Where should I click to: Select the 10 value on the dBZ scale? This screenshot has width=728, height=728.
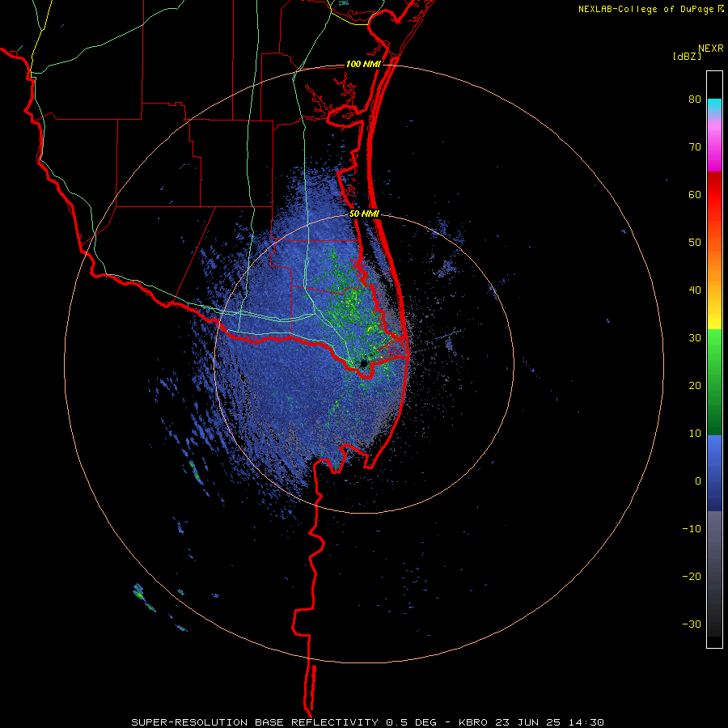695,434
